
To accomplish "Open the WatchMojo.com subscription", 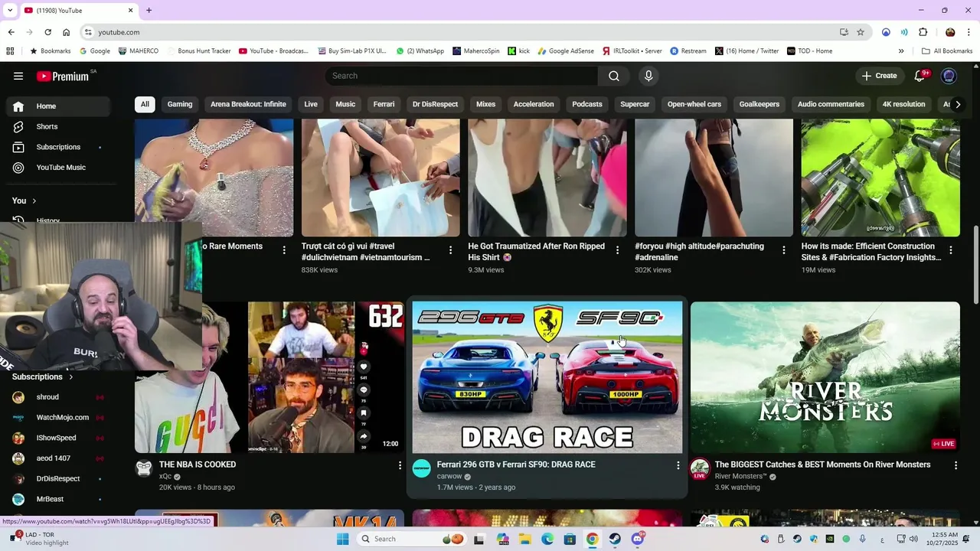I will coord(58,417).
